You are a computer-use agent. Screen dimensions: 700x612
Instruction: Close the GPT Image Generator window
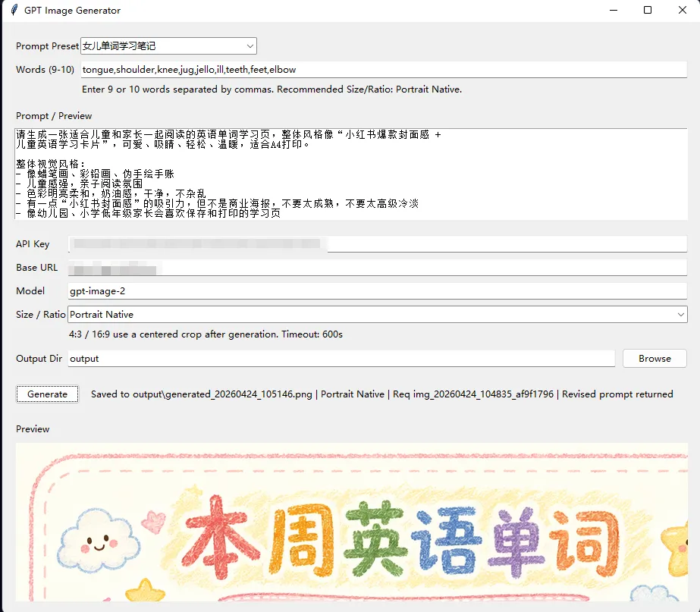[x=682, y=11]
